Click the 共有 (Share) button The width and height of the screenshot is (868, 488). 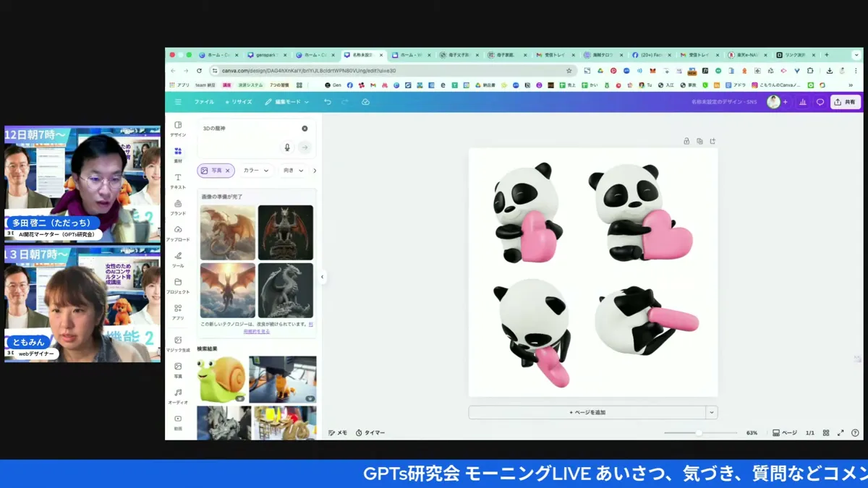click(x=845, y=102)
